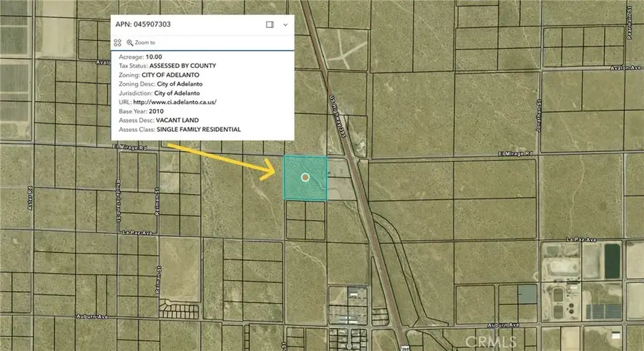Screen dimensions: 644x351
Task: Click the VACANT LAND value
Action: (177, 120)
